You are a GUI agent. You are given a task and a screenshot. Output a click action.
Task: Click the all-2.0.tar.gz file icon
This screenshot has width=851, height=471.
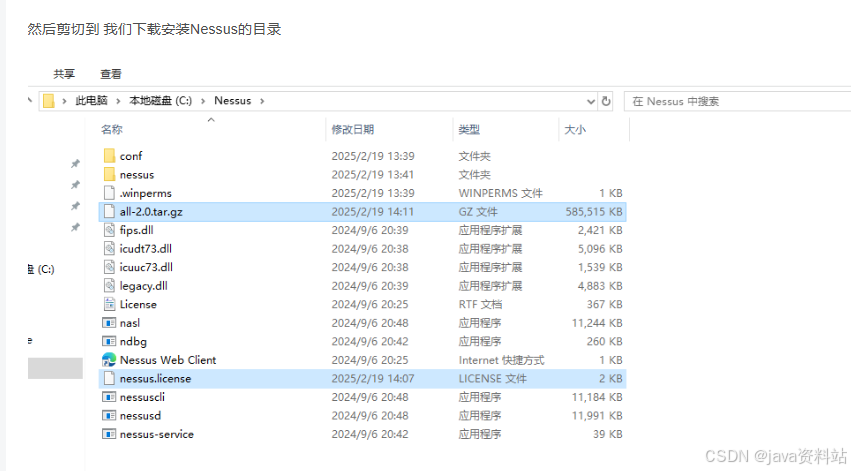click(109, 211)
